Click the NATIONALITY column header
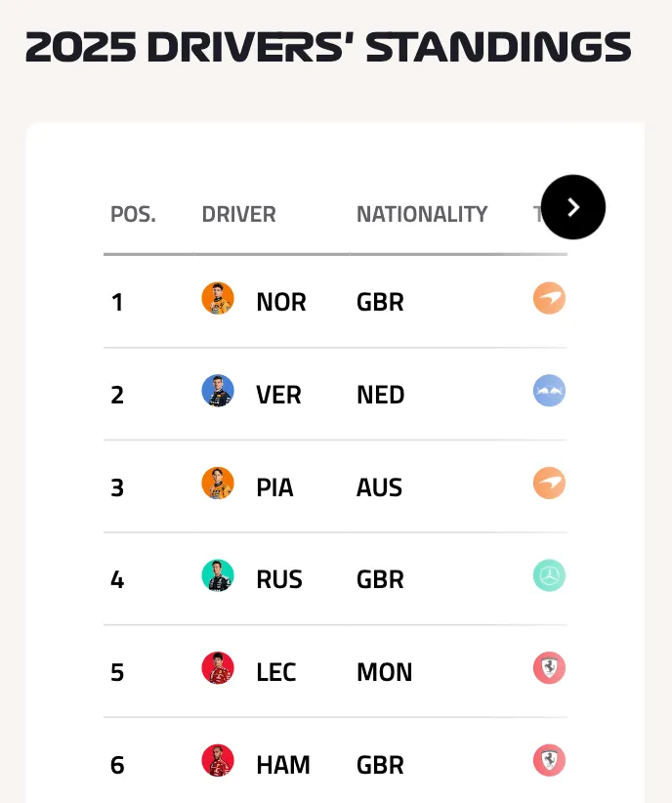 [421, 214]
